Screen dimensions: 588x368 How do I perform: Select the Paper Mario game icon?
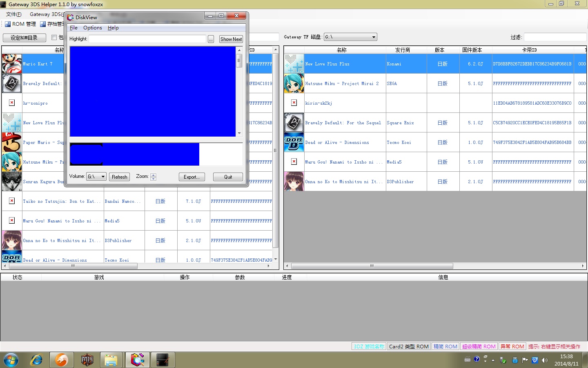point(12,142)
